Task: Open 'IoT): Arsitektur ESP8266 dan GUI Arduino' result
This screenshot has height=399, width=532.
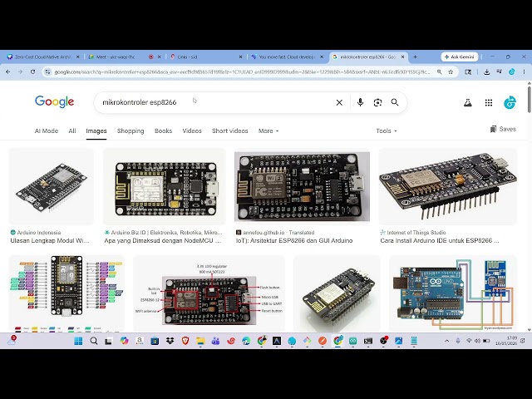Action: coord(294,240)
